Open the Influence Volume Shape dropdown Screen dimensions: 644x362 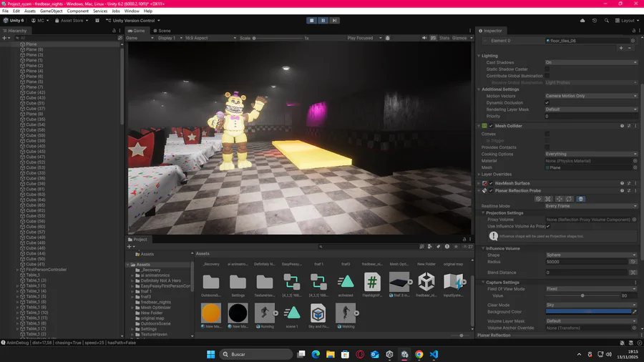click(591, 255)
